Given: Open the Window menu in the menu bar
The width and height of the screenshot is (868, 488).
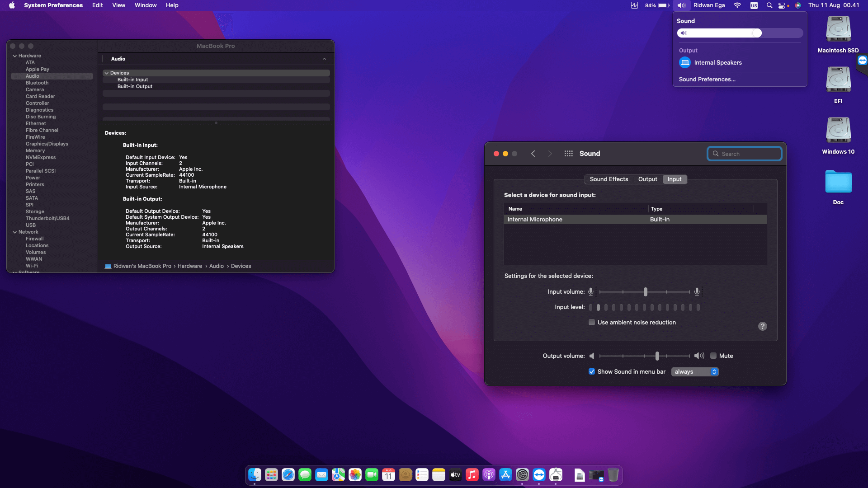Looking at the screenshot, I should tap(145, 5).
